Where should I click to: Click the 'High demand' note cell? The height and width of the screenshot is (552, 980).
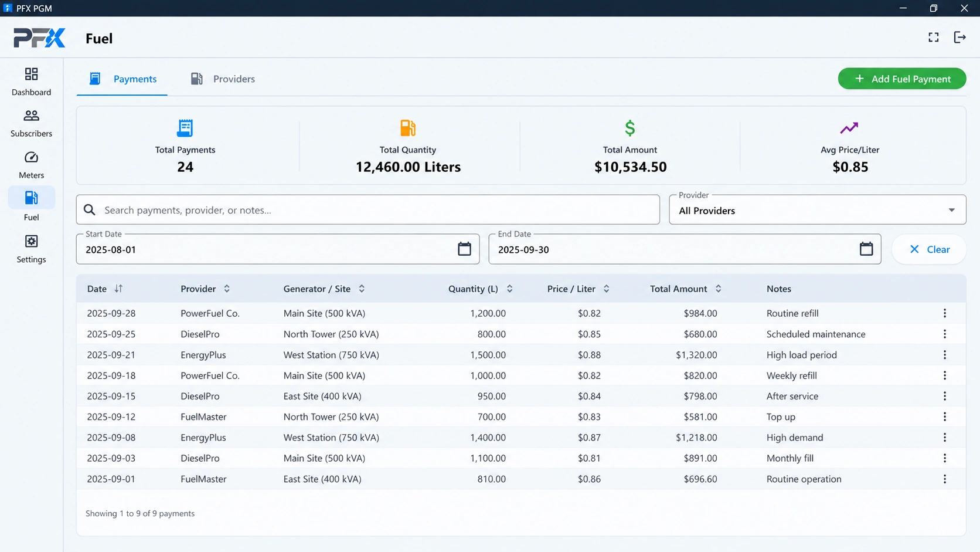(x=795, y=438)
